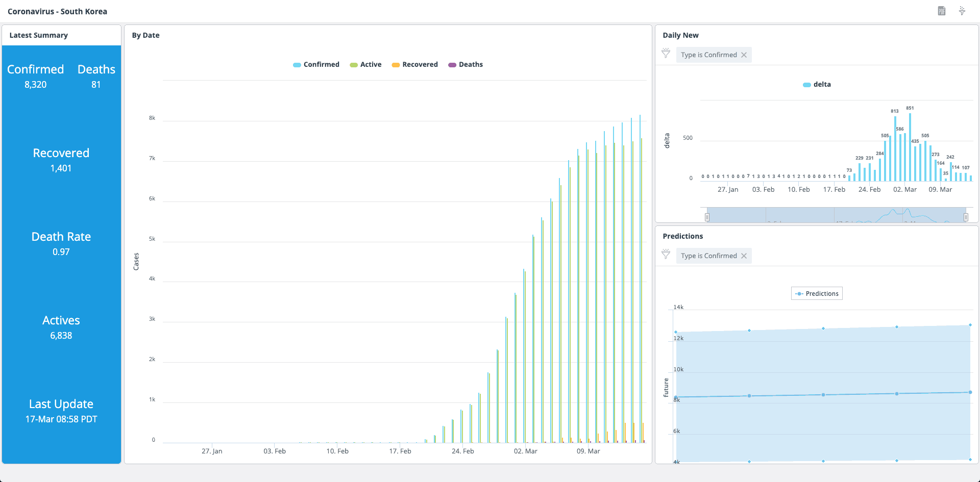Screen dimensions: 980x482
Task: Select the 851 peak bar in Daily New
Action: [910, 148]
